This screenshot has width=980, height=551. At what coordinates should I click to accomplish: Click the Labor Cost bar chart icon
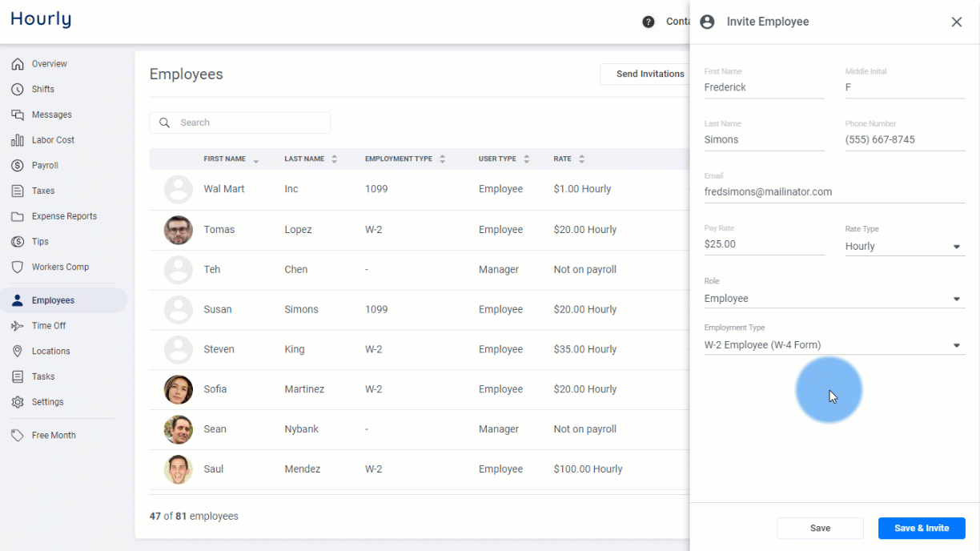[x=18, y=140]
